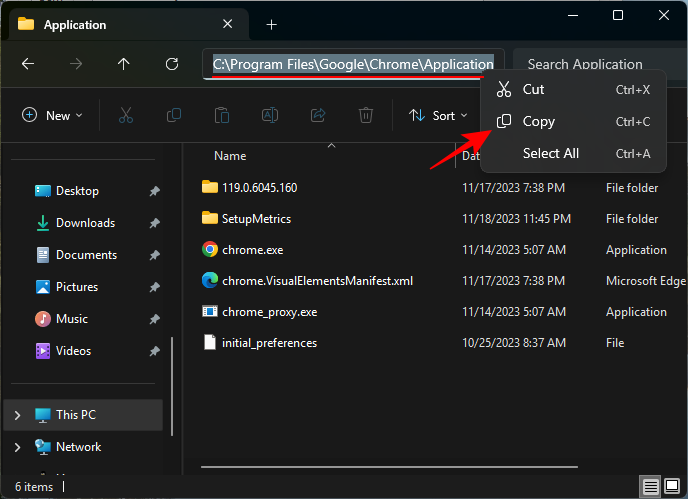Viewport: 688px width, 499px height.
Task: Expand the This PC tree node
Action: (17, 415)
